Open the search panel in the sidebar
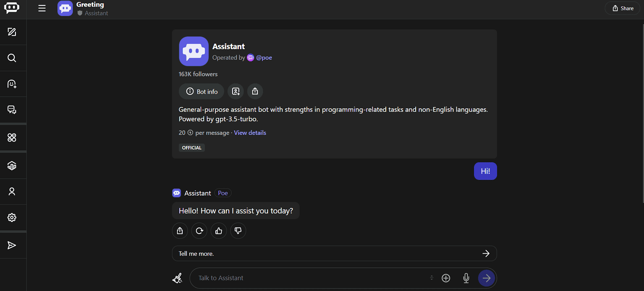Screen dimensions: 644x291 coord(11,58)
